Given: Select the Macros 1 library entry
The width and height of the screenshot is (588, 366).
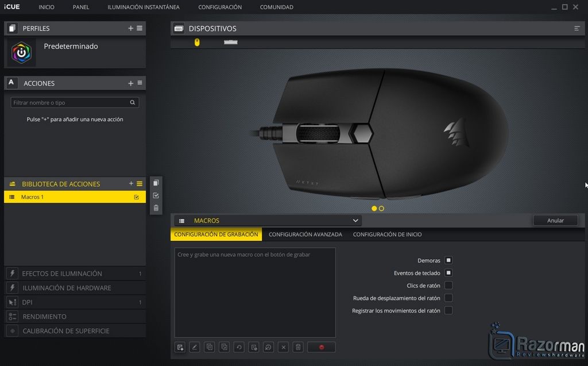Looking at the screenshot, I should 75,197.
